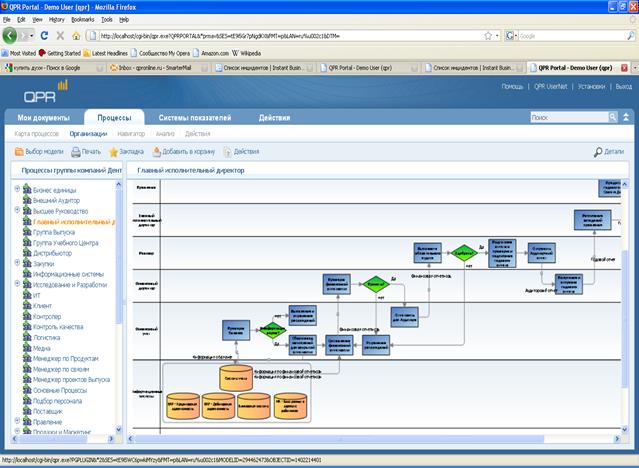Reload the page with the refresh icon
This screenshot has height=468, width=639.
(44, 36)
